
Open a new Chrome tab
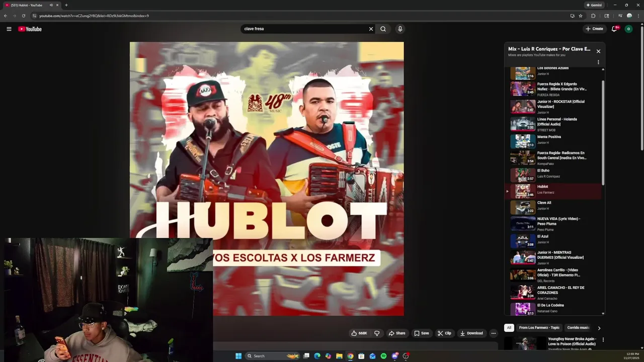(66, 5)
